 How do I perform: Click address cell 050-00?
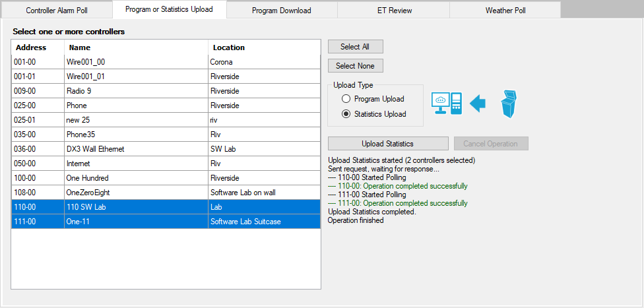pyautogui.click(x=38, y=164)
